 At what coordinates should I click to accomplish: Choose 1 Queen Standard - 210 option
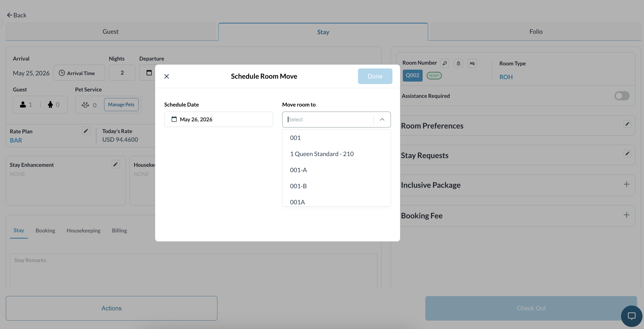click(x=337, y=154)
